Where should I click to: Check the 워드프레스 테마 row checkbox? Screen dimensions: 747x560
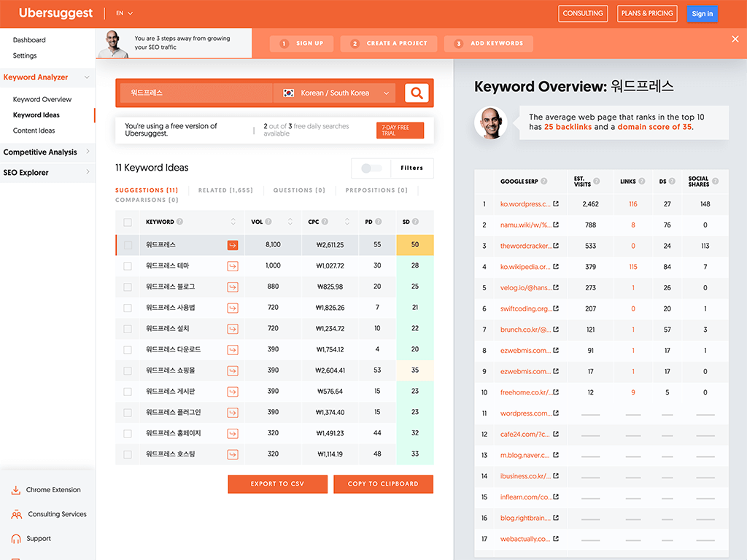(127, 266)
